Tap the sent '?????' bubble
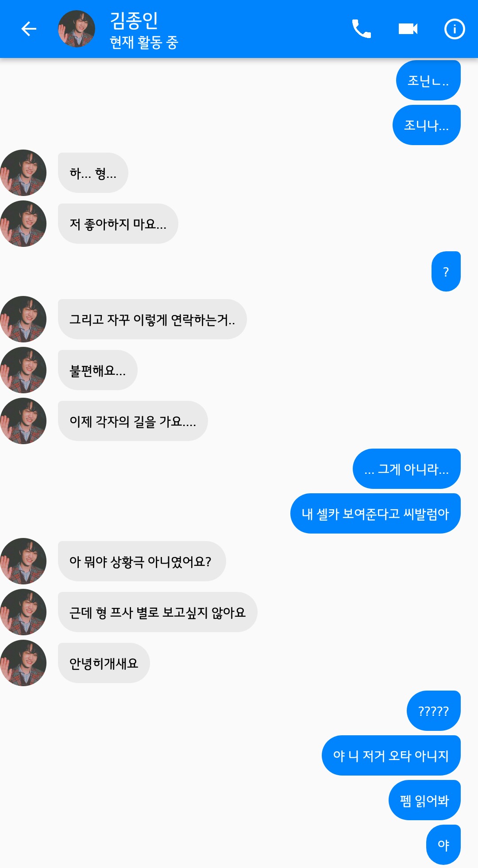 pyautogui.click(x=433, y=711)
